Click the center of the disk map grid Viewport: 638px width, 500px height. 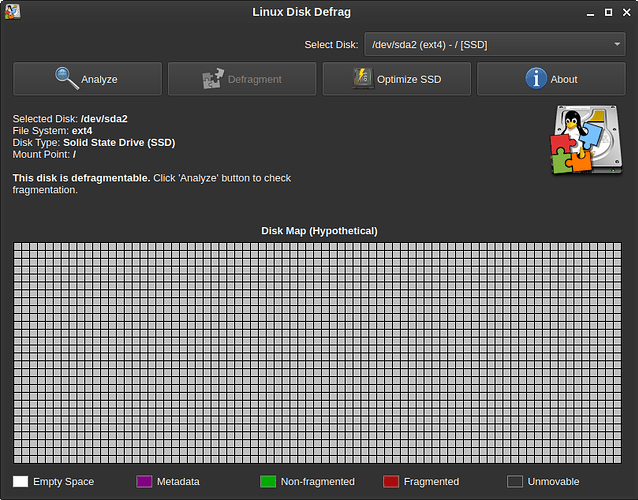tap(319, 352)
